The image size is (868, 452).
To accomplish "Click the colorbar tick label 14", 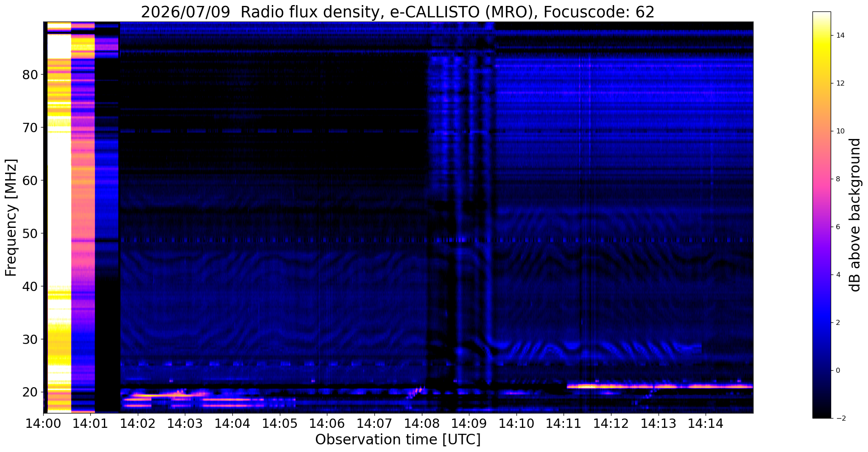I will click(x=840, y=36).
